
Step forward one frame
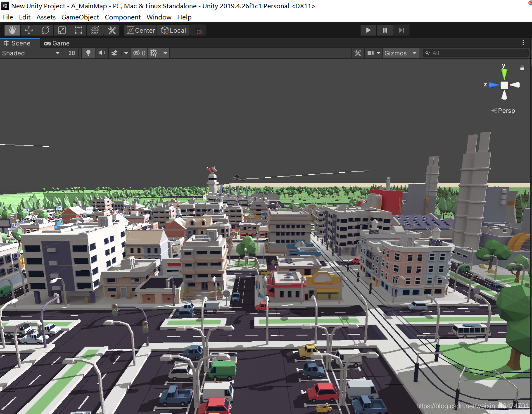tap(401, 30)
